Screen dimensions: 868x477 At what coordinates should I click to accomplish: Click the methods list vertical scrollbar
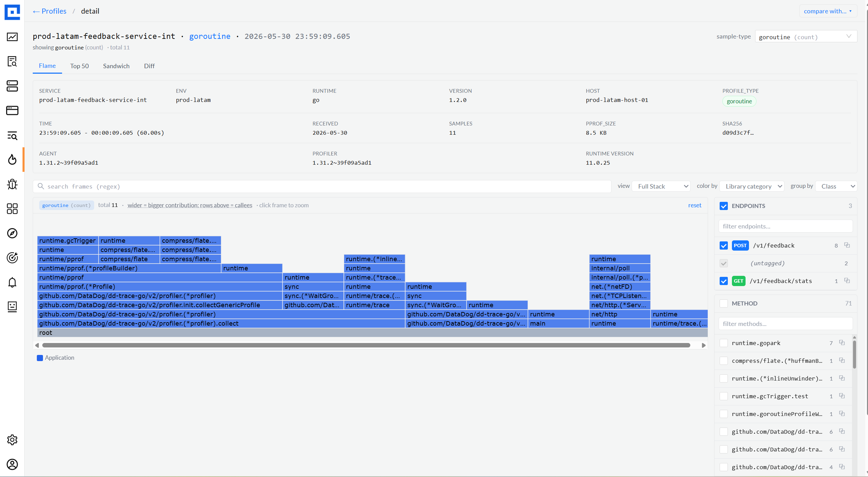pyautogui.click(x=854, y=355)
